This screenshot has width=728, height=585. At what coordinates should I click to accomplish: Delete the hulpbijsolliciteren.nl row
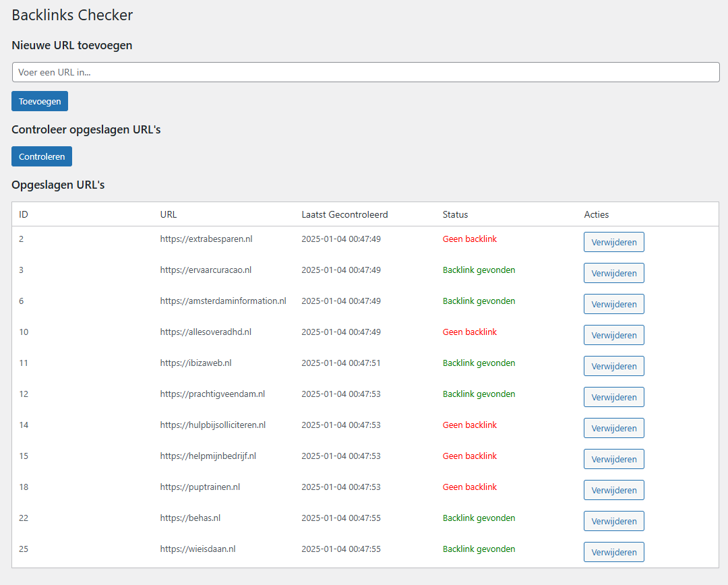614,428
